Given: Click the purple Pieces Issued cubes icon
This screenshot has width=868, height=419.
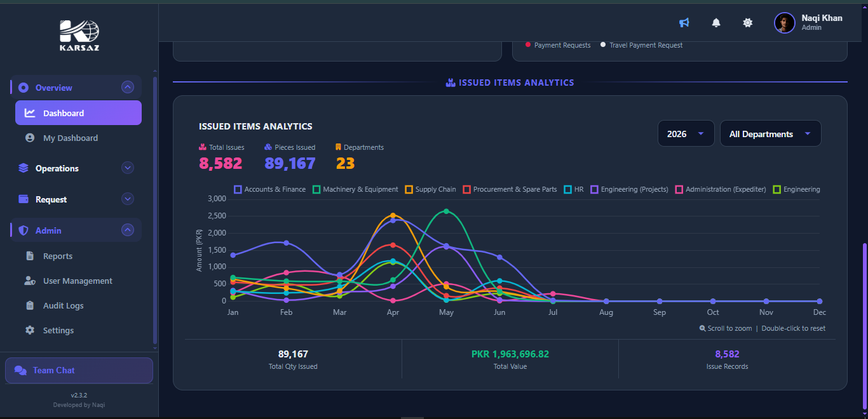Looking at the screenshot, I should [268, 147].
